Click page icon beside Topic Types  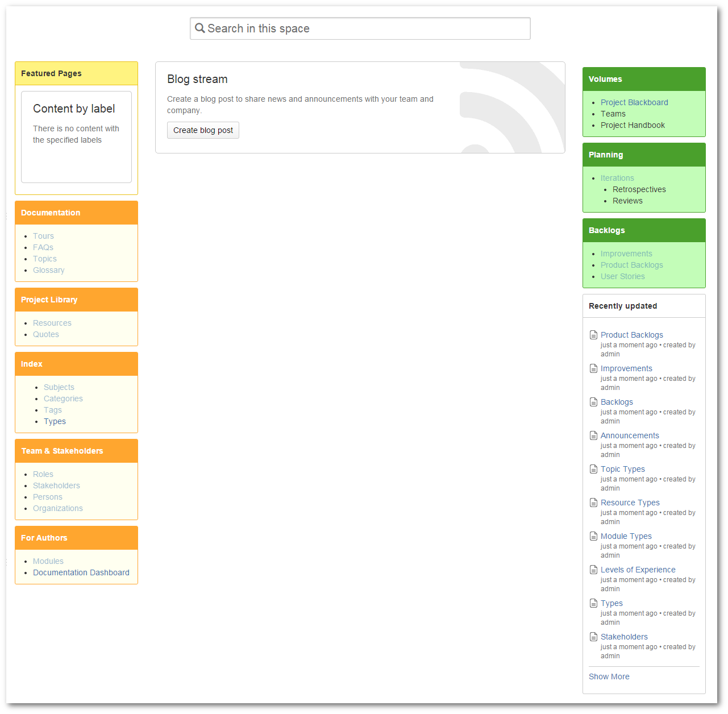[x=593, y=469]
